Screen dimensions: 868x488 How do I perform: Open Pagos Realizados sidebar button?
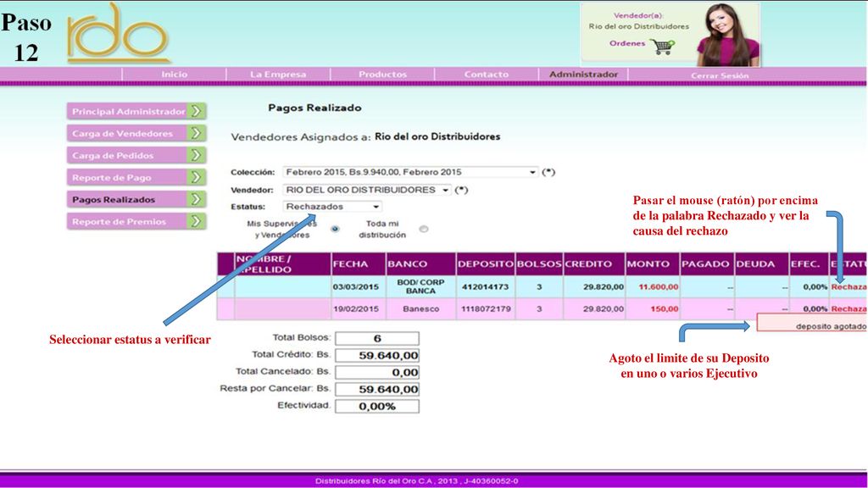click(x=136, y=199)
